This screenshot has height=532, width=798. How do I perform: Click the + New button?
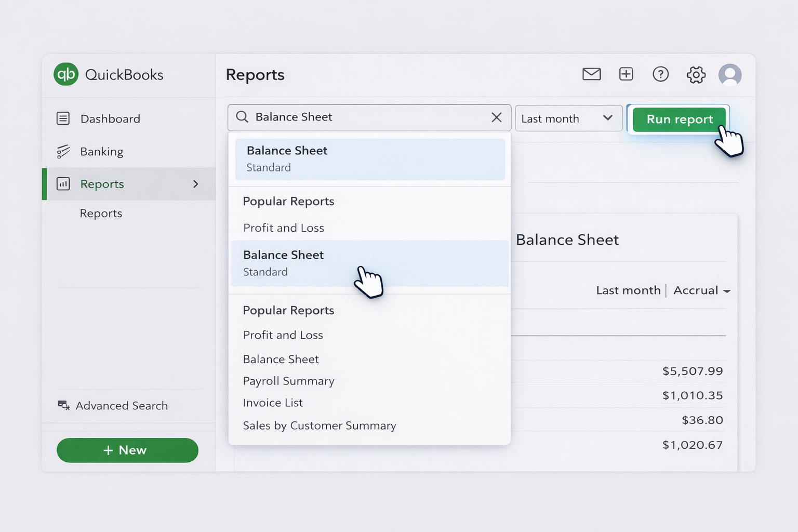pyautogui.click(x=127, y=450)
